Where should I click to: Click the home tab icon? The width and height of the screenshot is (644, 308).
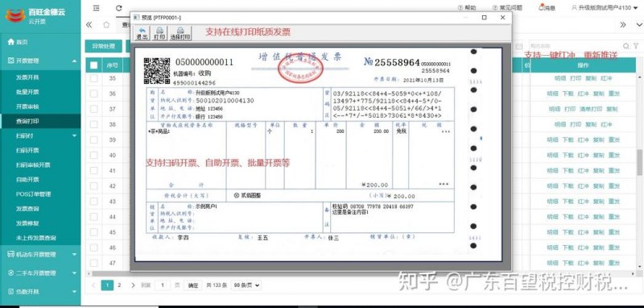click(106, 25)
